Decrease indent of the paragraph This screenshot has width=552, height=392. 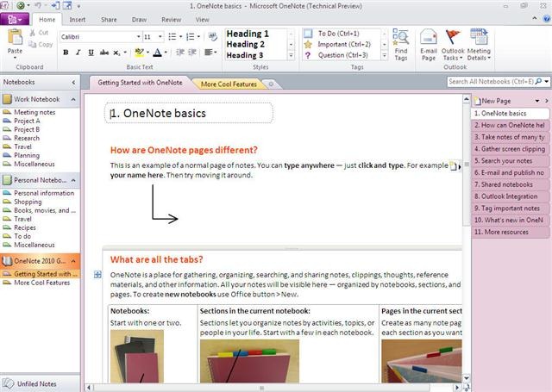[x=180, y=53]
